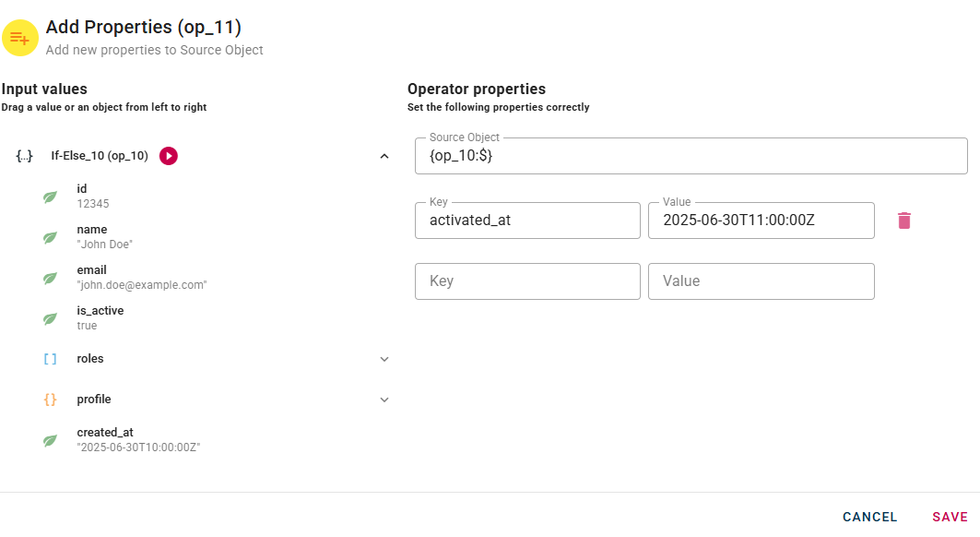Screen dimensions: 980x537
Task: Click the curly brace icon for profile
Action: [51, 400]
